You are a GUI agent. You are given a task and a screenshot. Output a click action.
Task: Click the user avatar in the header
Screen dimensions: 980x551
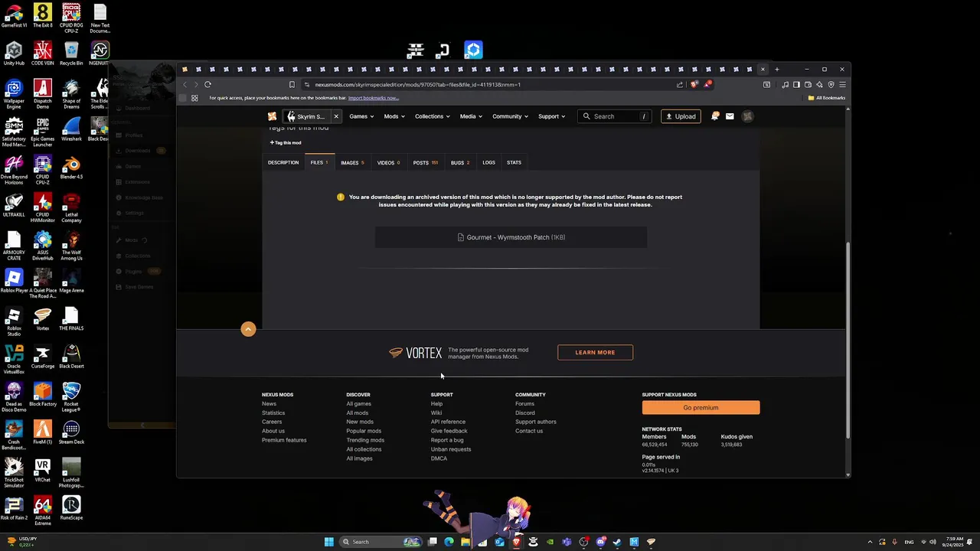(747, 116)
